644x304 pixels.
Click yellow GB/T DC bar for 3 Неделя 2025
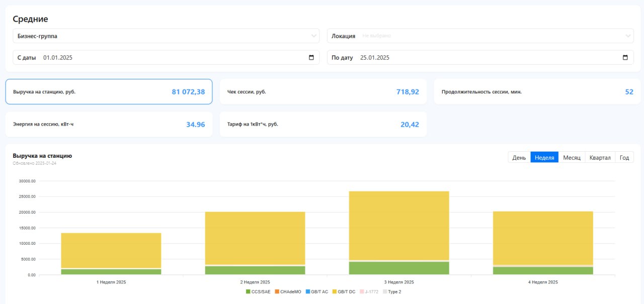399,226
